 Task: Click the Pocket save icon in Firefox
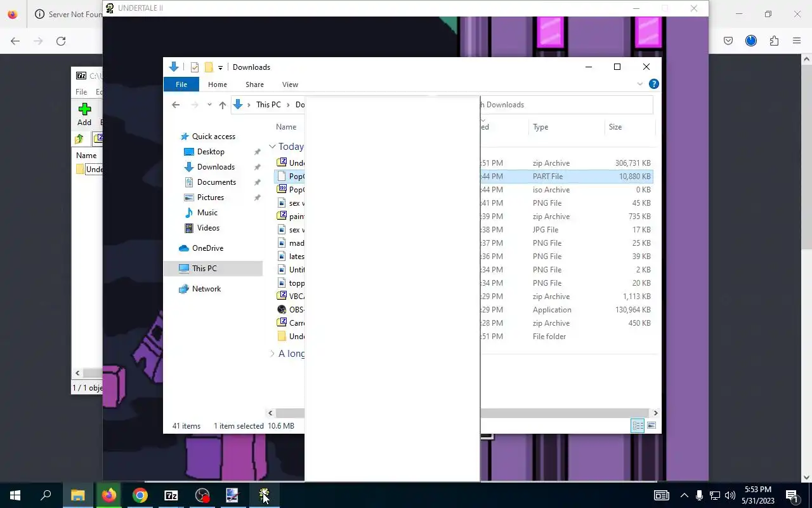pos(728,41)
